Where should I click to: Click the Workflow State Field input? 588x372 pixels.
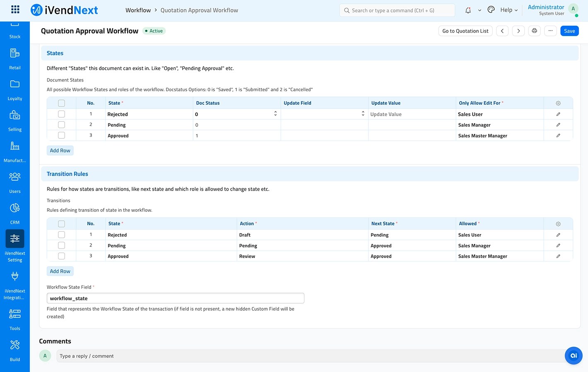176,298
